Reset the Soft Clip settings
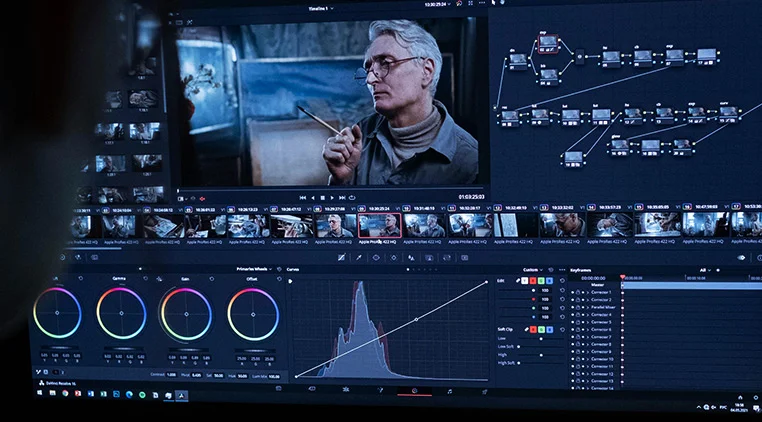 point(562,329)
